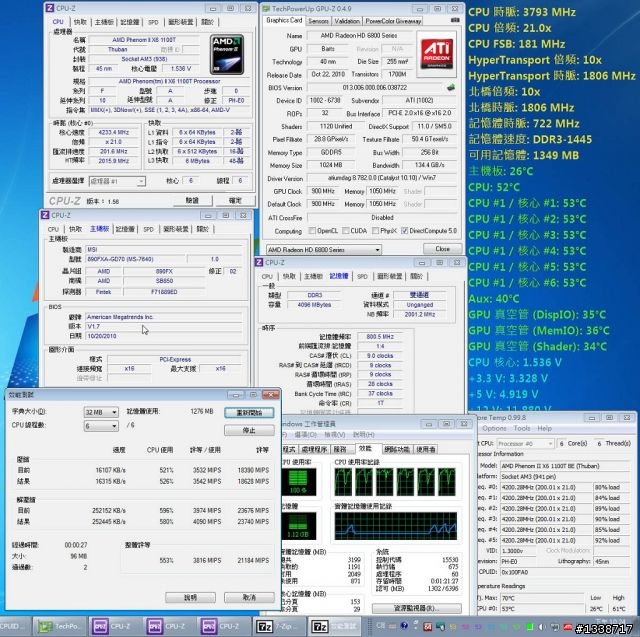Click the Driver Version field in GPU-Z
This screenshot has width=640, height=637.
[x=382, y=178]
